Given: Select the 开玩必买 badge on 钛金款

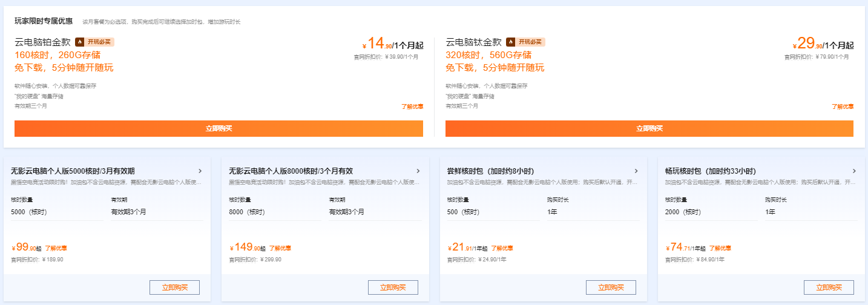Looking at the screenshot, I should [x=526, y=42].
